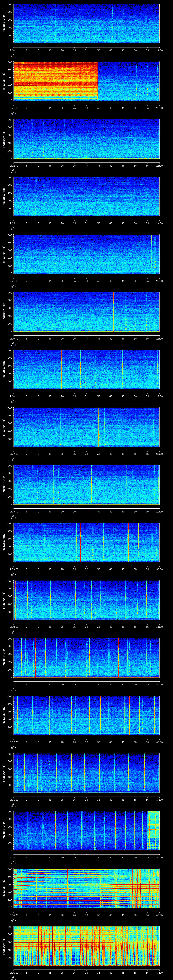Click the red spike at 35 seconds in 9:27:00 panel
The height and width of the screenshot is (980, 173).
coord(98,426)
